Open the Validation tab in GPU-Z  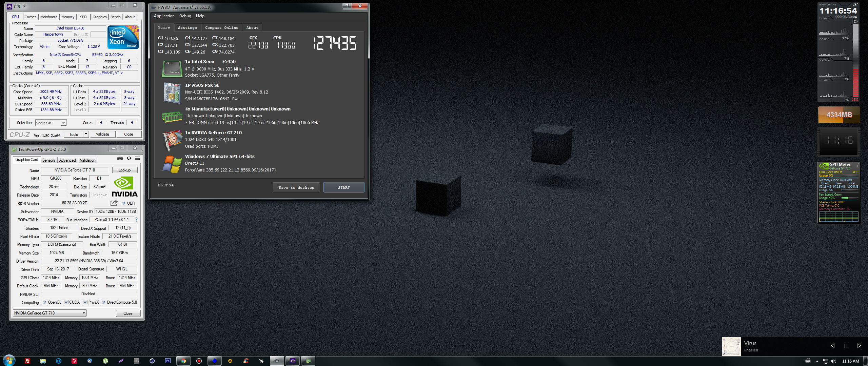tap(88, 160)
